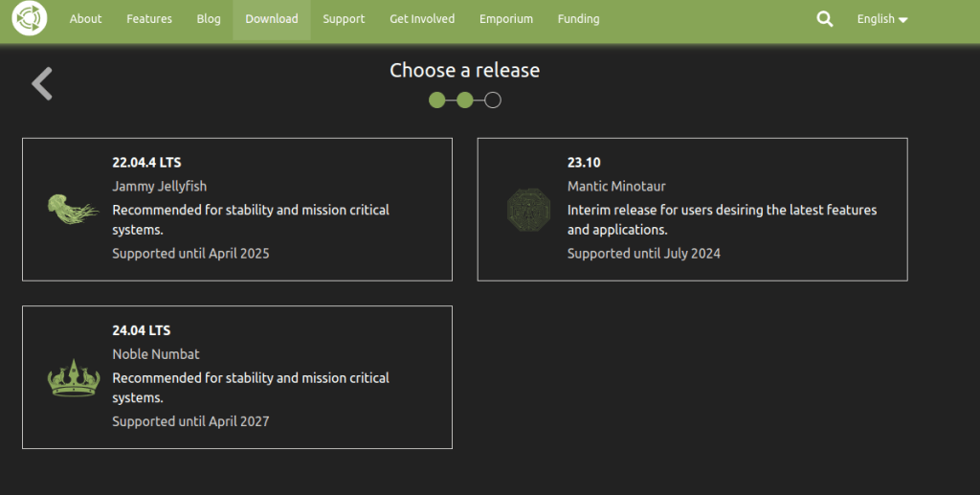This screenshot has width=980, height=495.
Task: Select the third empty progress step dot
Action: (493, 100)
